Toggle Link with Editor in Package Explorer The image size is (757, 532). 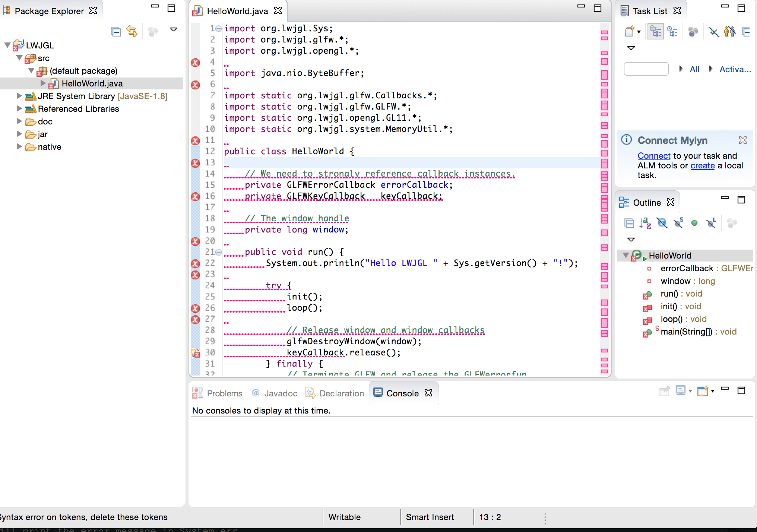(x=132, y=32)
